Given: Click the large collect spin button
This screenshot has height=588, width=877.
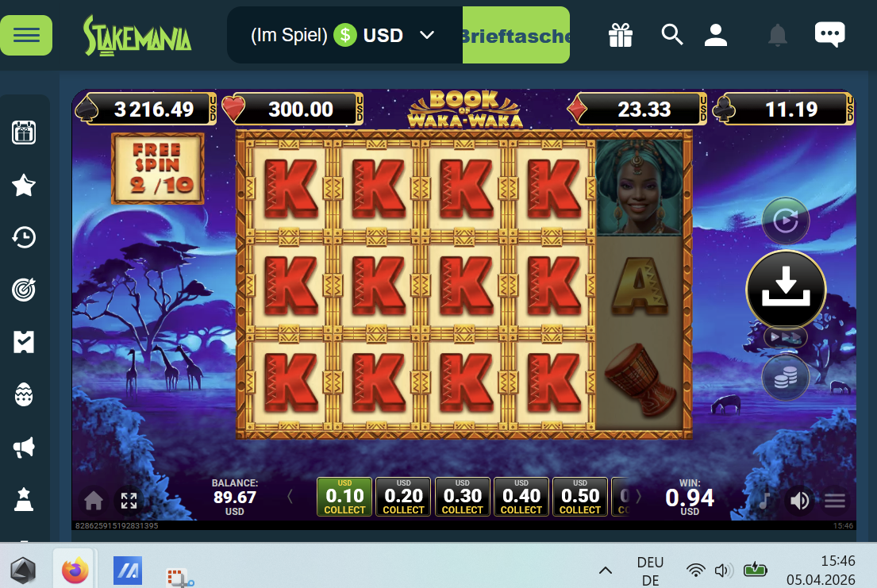Looking at the screenshot, I should [x=786, y=290].
